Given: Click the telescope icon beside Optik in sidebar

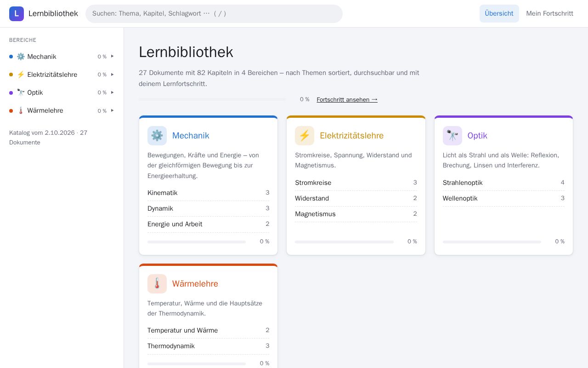Looking at the screenshot, I should click(21, 92).
